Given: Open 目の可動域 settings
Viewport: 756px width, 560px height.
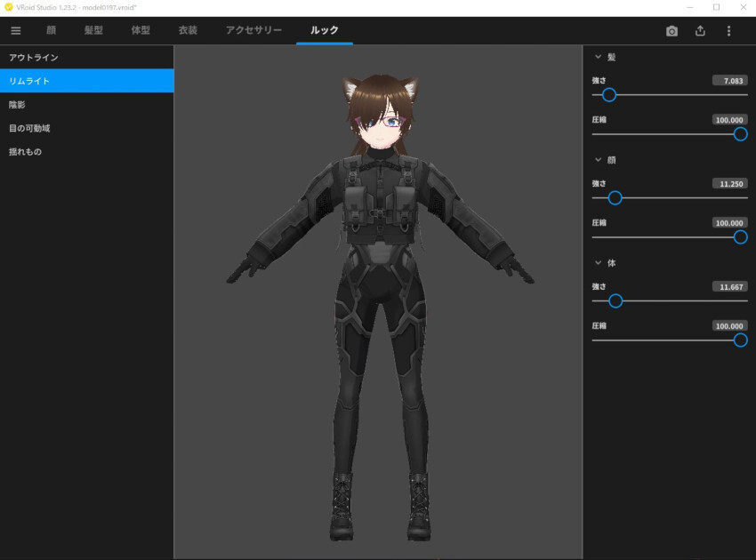Looking at the screenshot, I should pyautogui.click(x=29, y=128).
